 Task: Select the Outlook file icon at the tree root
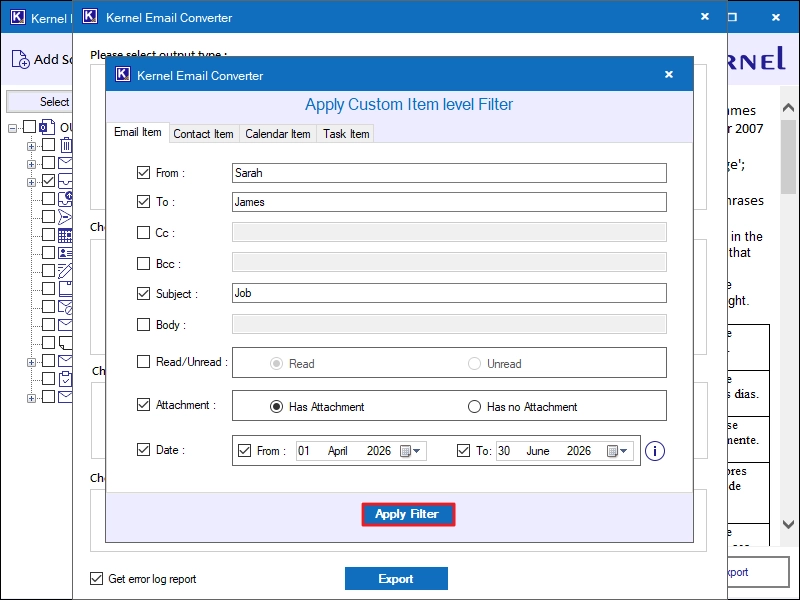47,127
